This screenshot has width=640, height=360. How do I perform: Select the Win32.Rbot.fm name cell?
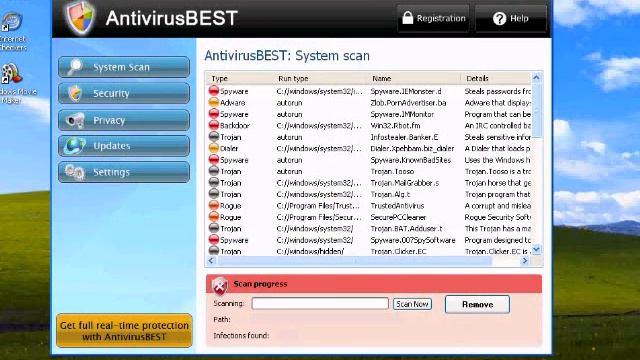[x=396, y=126]
